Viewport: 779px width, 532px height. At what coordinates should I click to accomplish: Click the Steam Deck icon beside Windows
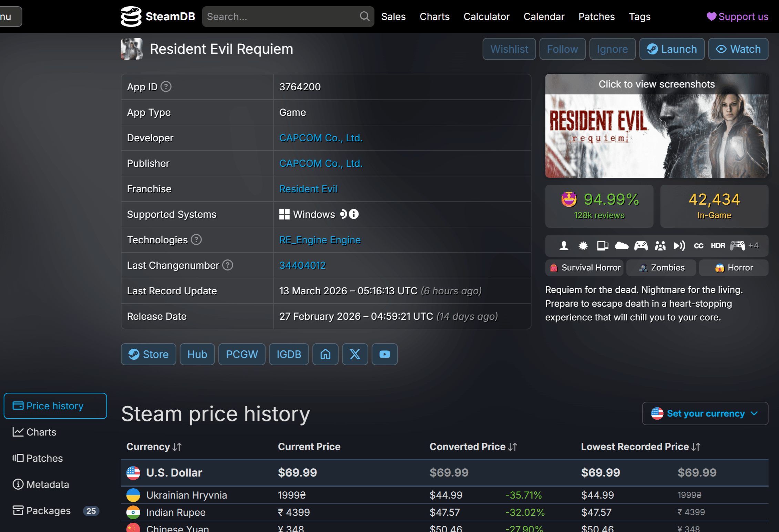344,214
